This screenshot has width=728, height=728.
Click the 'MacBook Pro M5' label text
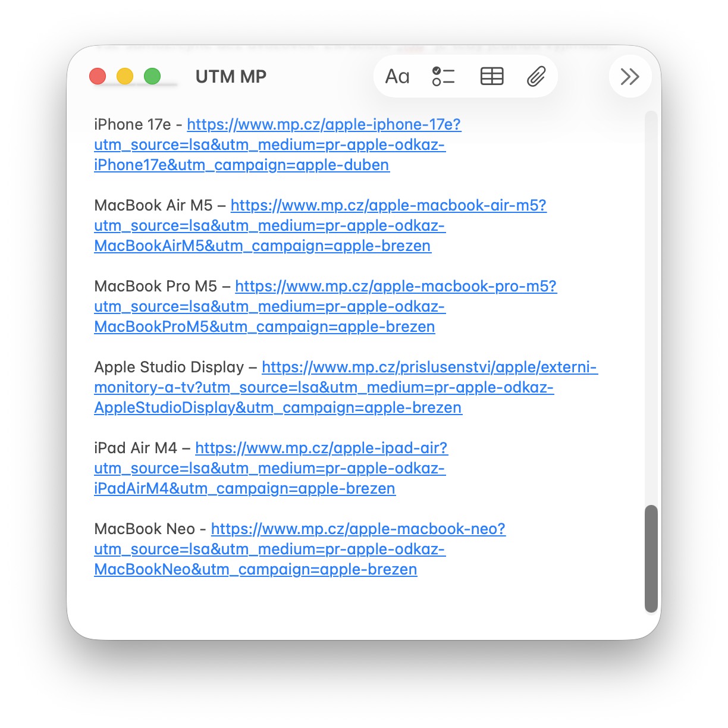pos(156,286)
